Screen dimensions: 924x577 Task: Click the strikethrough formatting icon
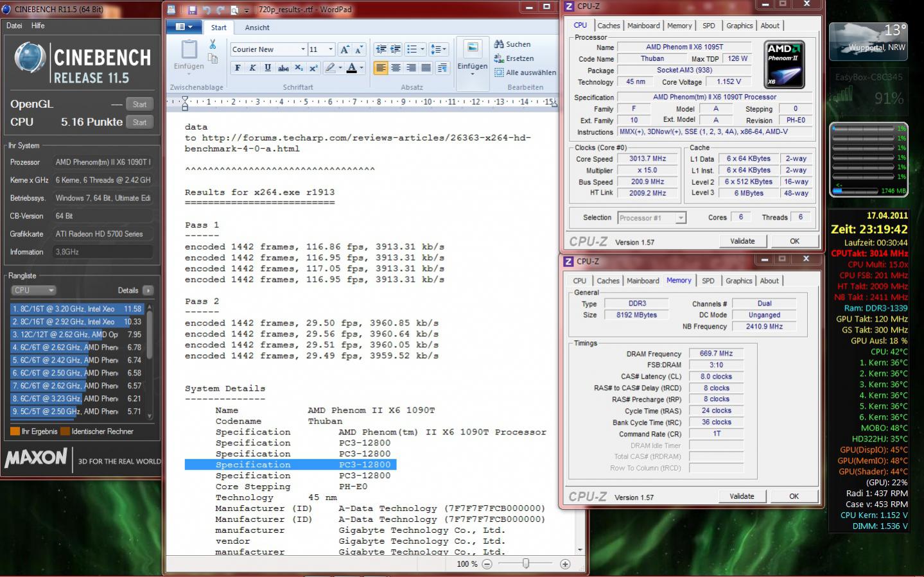pyautogui.click(x=283, y=68)
